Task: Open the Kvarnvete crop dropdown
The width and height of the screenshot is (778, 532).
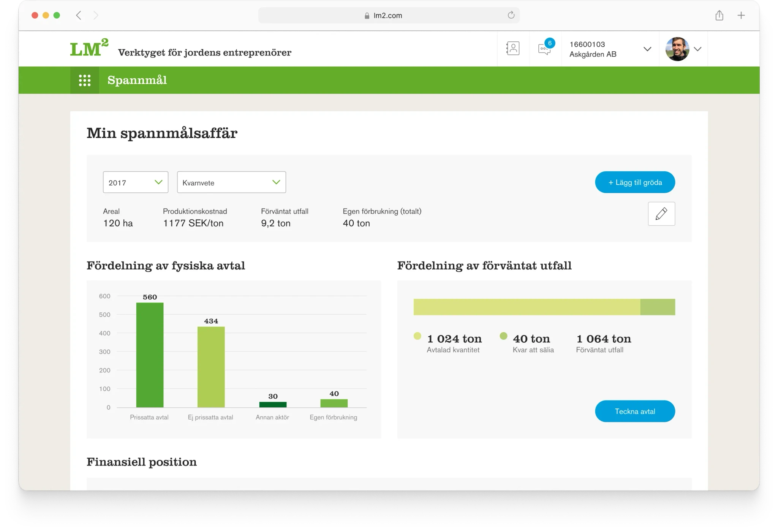Action: click(231, 182)
